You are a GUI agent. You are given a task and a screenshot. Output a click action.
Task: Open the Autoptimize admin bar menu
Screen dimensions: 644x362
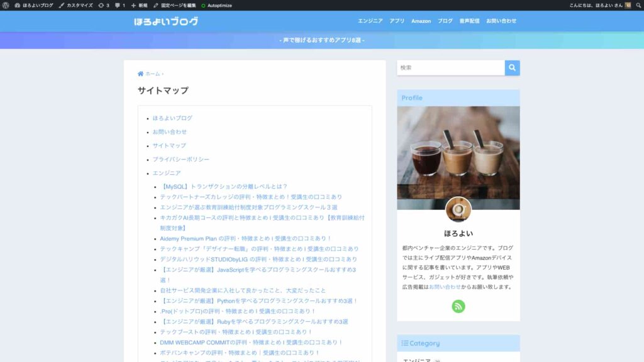[216, 5]
